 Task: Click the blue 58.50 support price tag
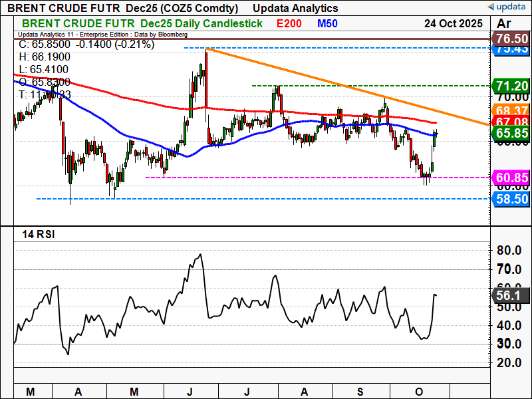tap(512, 199)
